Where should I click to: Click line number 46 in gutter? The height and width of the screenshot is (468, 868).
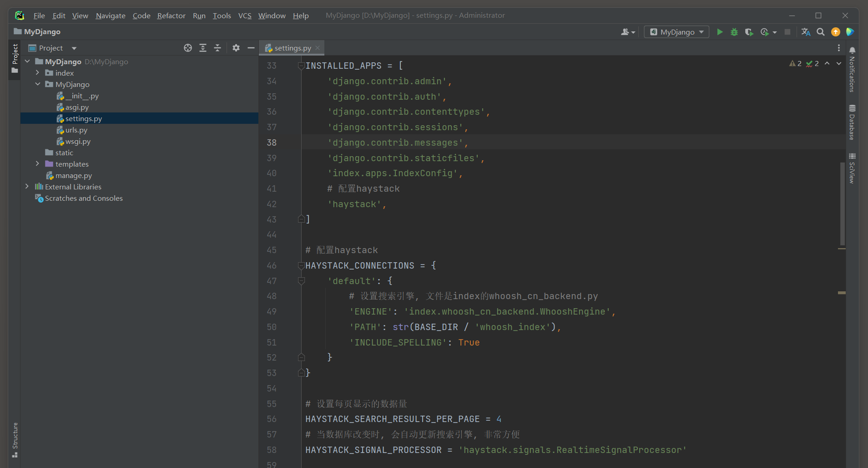click(272, 265)
